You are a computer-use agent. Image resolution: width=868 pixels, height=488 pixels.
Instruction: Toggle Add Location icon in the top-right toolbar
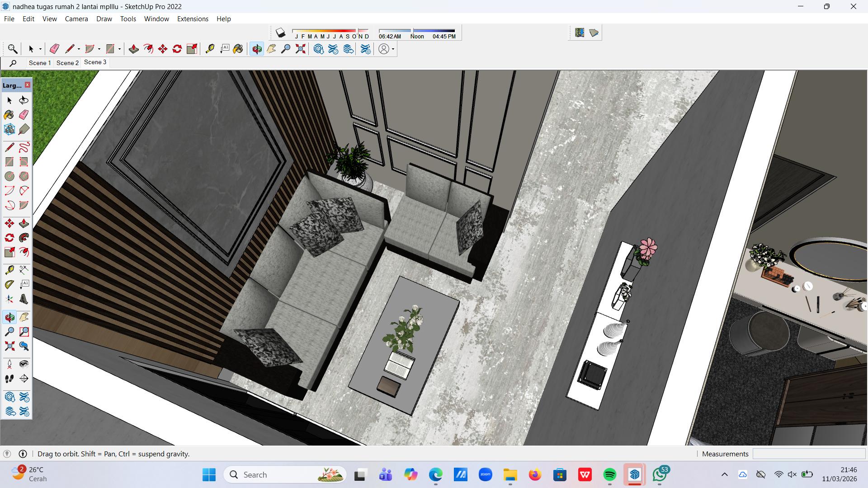580,33
